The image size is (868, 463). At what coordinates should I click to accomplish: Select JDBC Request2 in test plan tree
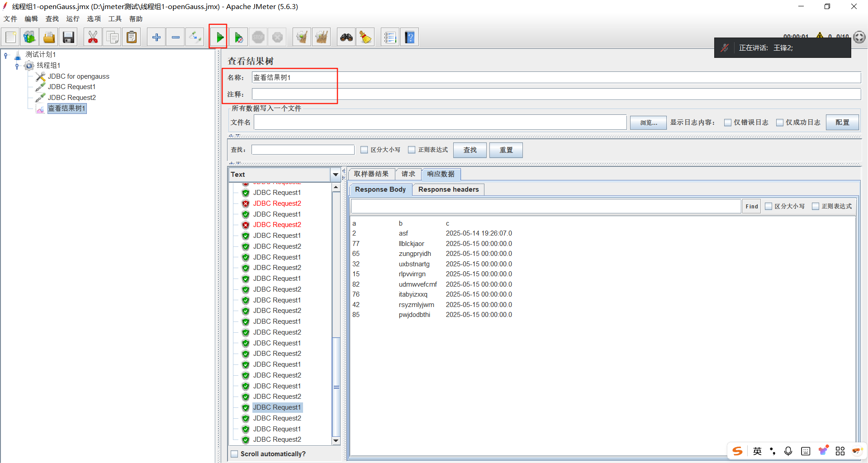click(x=72, y=98)
